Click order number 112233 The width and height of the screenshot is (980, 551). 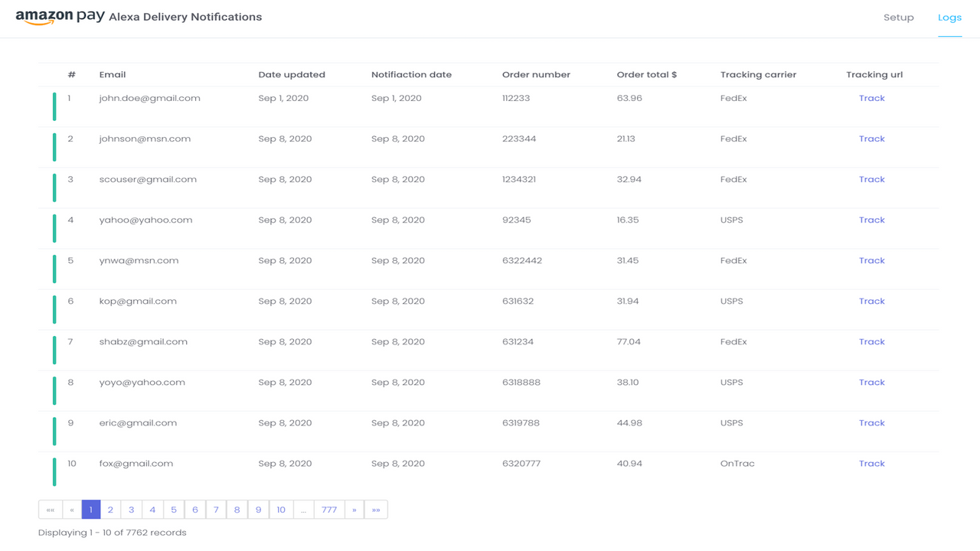click(x=516, y=98)
